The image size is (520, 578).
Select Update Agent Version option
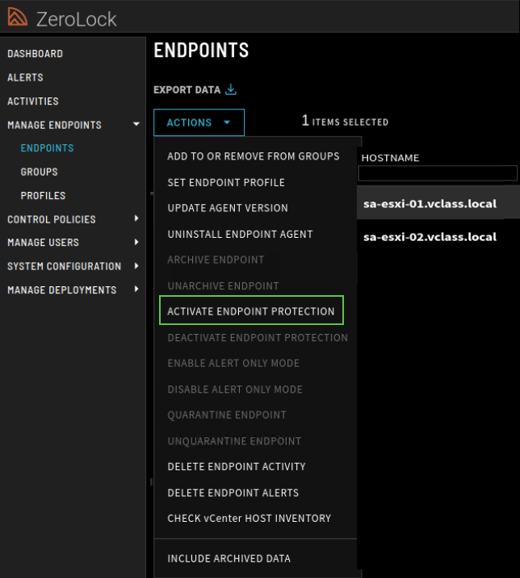227,208
